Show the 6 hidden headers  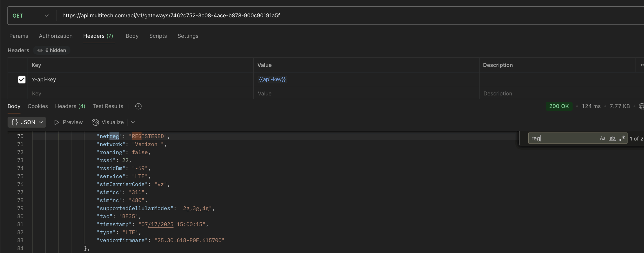[52, 50]
